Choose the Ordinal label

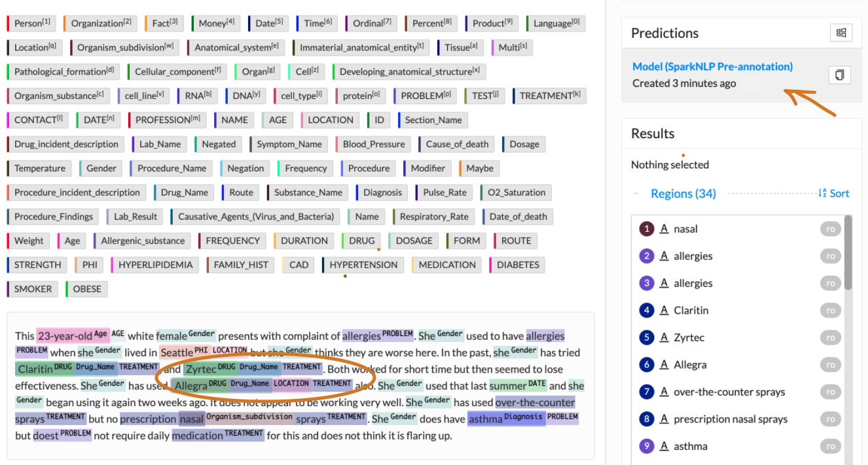click(x=372, y=23)
